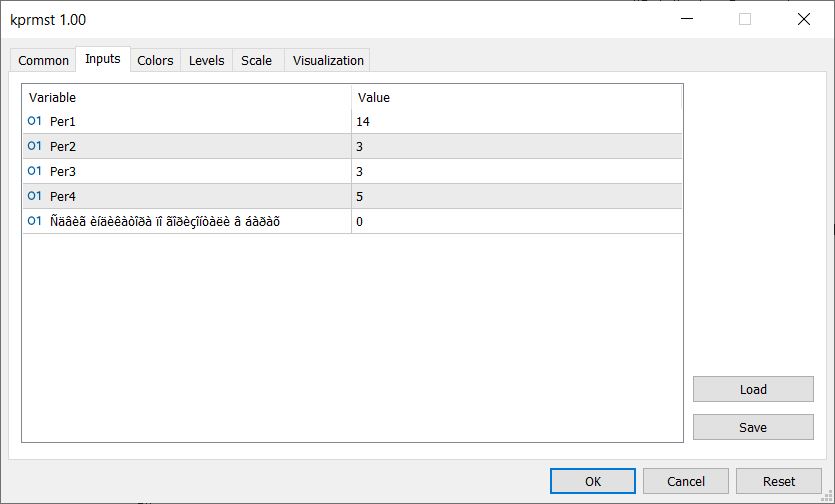Select the Per4 value field showing 5
Viewport: 835px width, 504px height.
click(516, 196)
